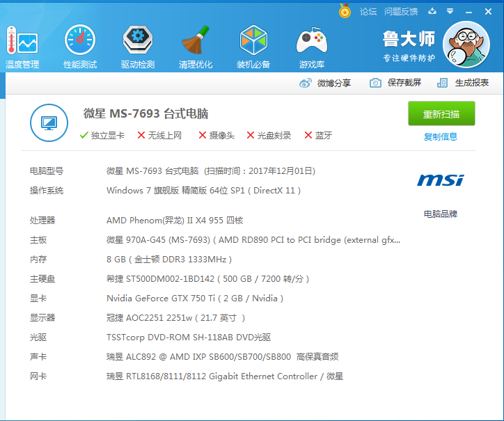Click the Weibo icon next to 微博分享
This screenshot has height=421, width=504.
tap(306, 83)
